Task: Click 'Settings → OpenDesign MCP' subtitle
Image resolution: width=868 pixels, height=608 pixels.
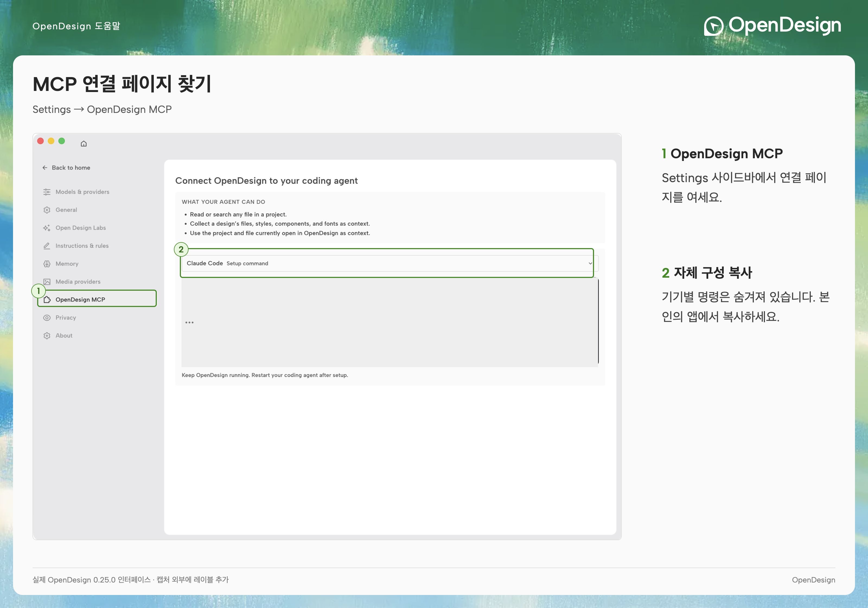Action: coord(102,110)
